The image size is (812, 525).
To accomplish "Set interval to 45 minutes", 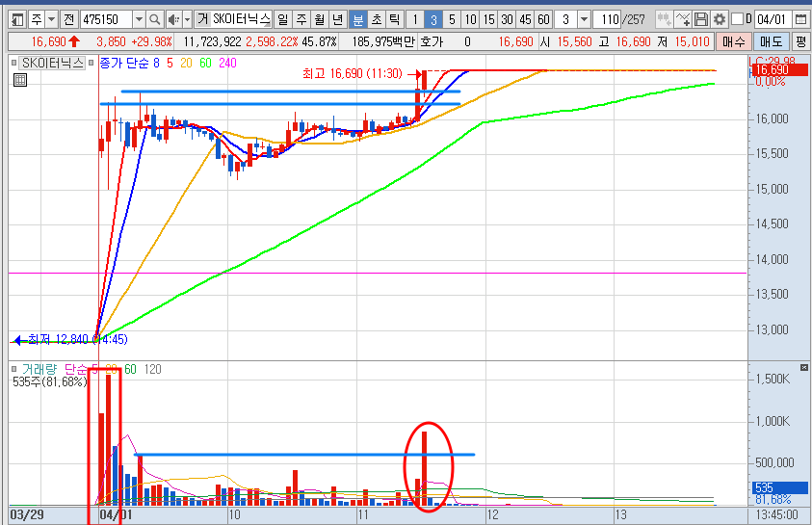I will [525, 20].
